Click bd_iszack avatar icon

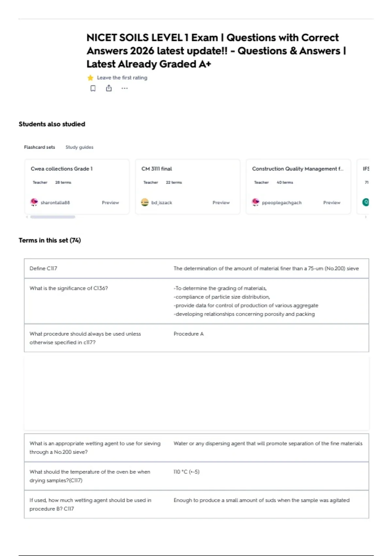pyautogui.click(x=145, y=202)
